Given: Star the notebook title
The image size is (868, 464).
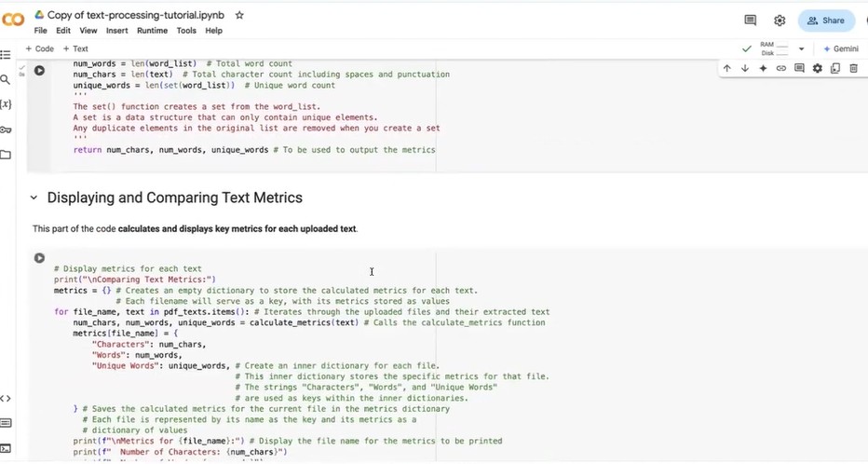Looking at the screenshot, I should pyautogui.click(x=239, y=16).
